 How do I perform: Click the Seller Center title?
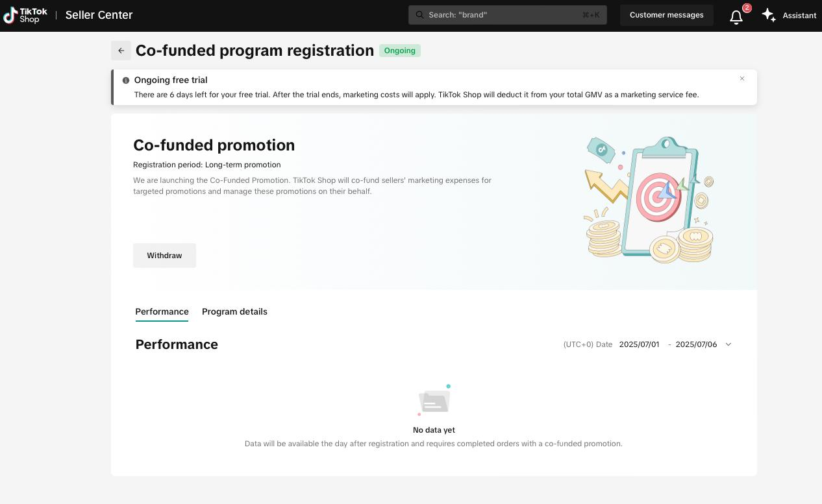(99, 15)
